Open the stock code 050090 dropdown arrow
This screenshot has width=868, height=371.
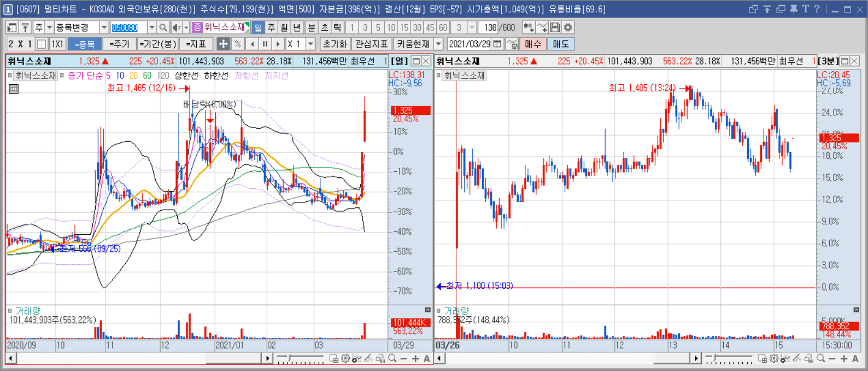(x=152, y=27)
